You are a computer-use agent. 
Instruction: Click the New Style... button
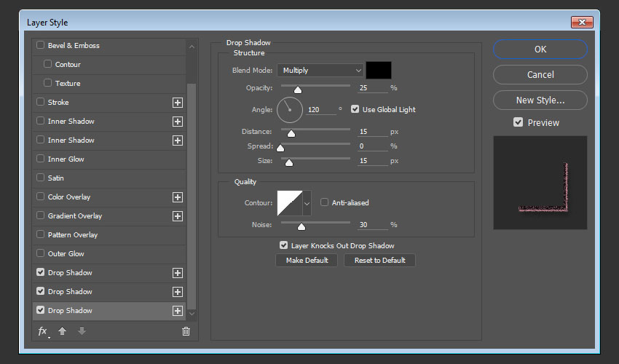click(x=540, y=100)
